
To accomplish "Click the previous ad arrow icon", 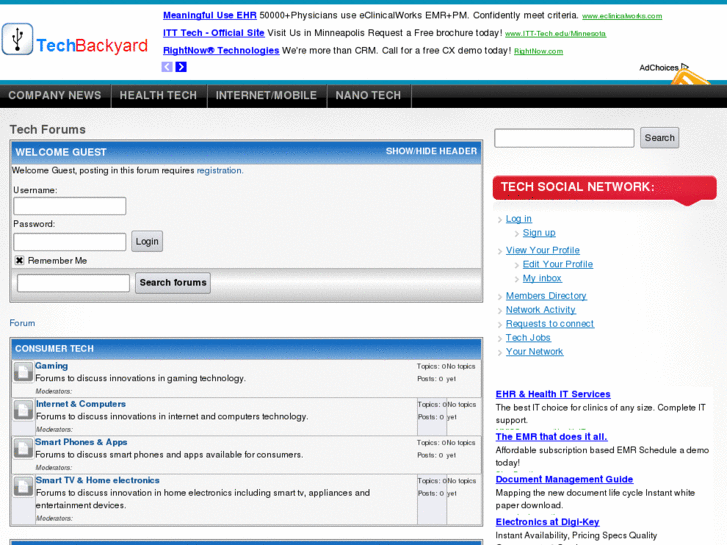I will coord(167,67).
